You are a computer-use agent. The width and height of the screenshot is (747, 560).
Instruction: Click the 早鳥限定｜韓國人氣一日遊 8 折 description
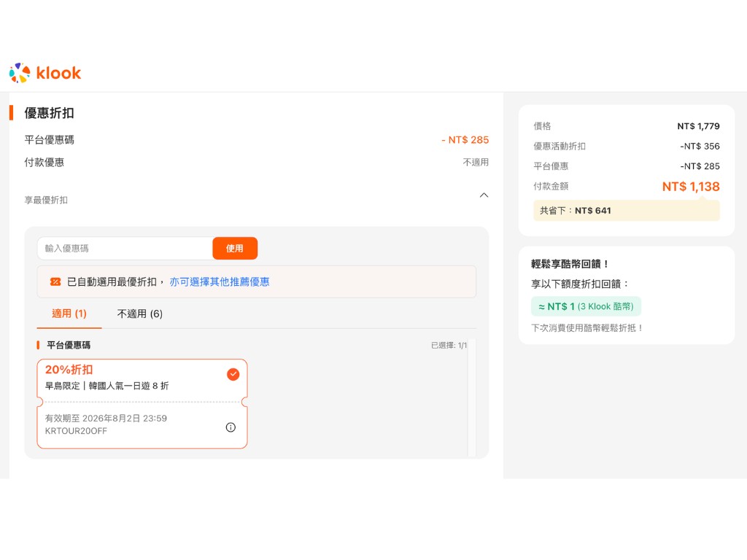point(107,386)
